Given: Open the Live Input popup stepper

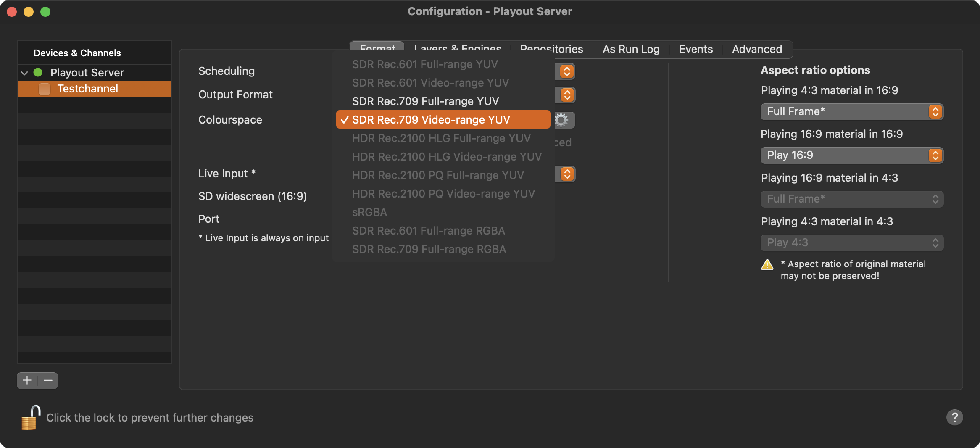Looking at the screenshot, I should coord(566,174).
